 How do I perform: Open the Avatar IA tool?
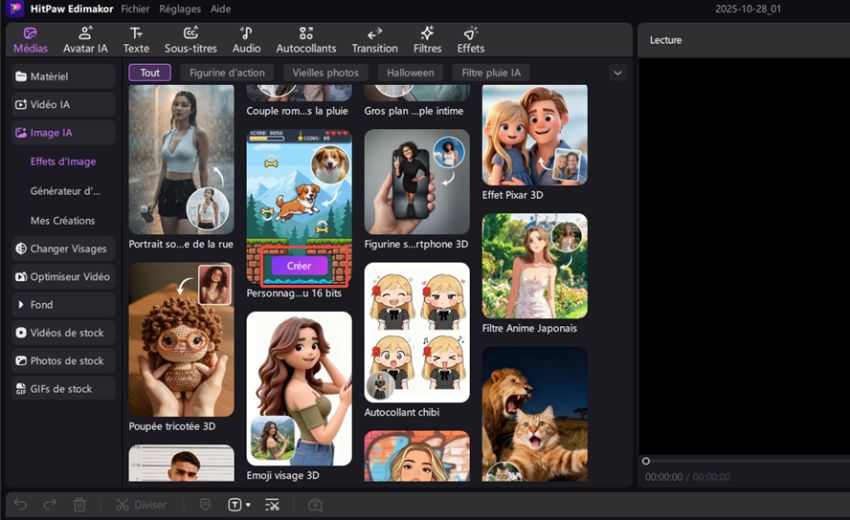point(85,39)
